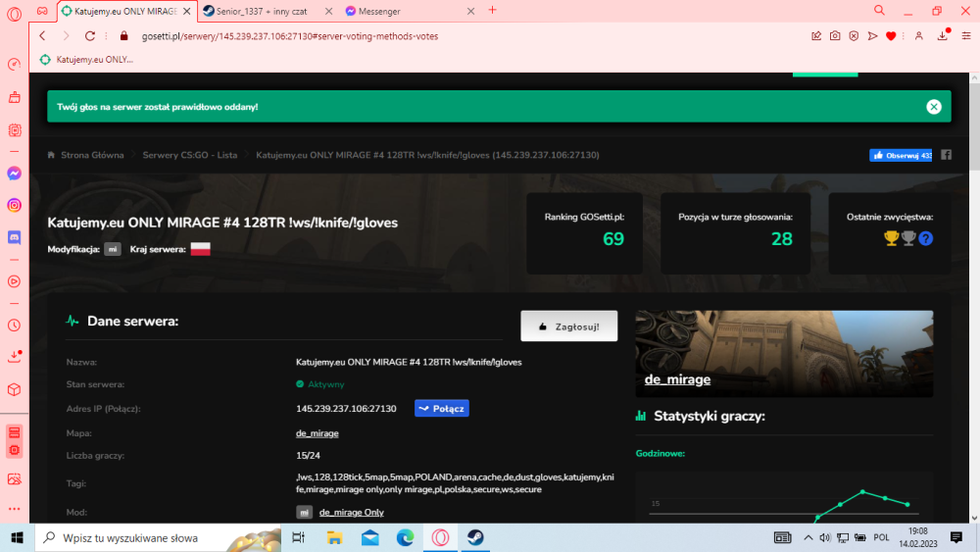Click the Katujemy.eu ONLY bookmark
This screenshot has height=552, width=980.
87,60
